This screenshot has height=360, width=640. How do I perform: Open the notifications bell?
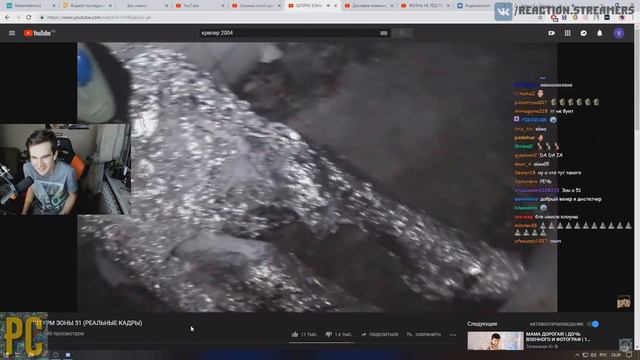tap(600, 33)
